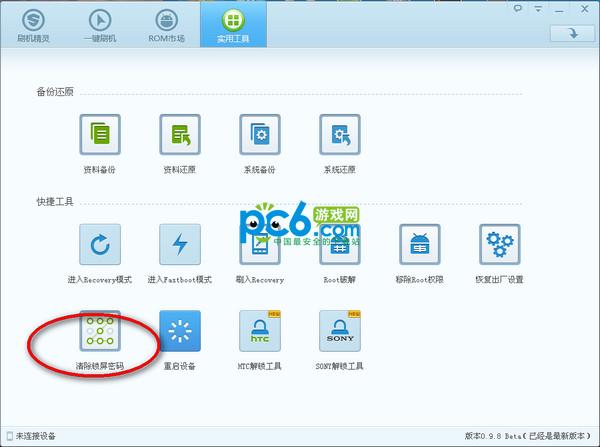Click the 重启设备 restart icon
This screenshot has width=600, height=447.
(x=180, y=331)
